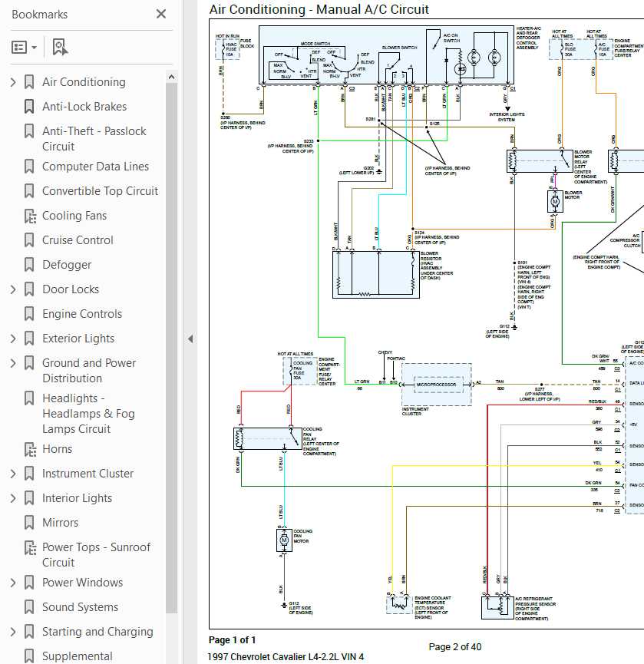This screenshot has width=644, height=664.
Task: Click bookmark icon beside Horns
Action: pyautogui.click(x=30, y=449)
